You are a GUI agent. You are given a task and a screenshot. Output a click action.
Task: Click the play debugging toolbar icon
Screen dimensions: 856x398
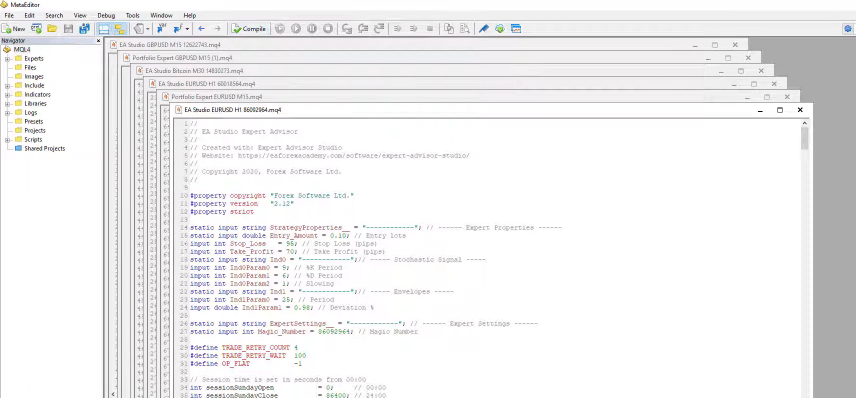point(296,29)
